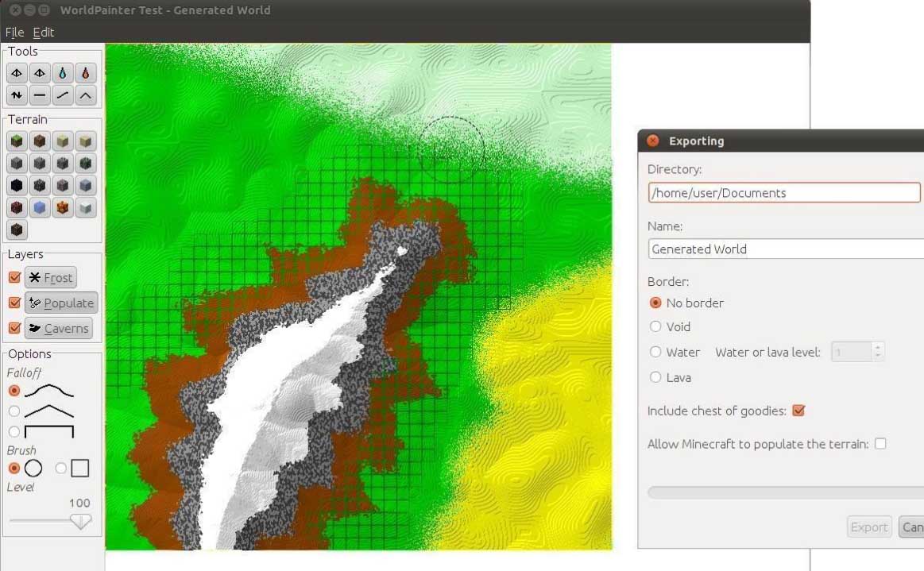Select the Lava border option

655,377
